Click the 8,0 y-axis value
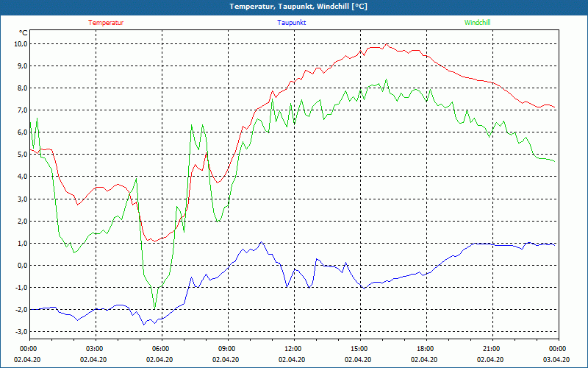The height and width of the screenshot is (368, 588). point(23,88)
